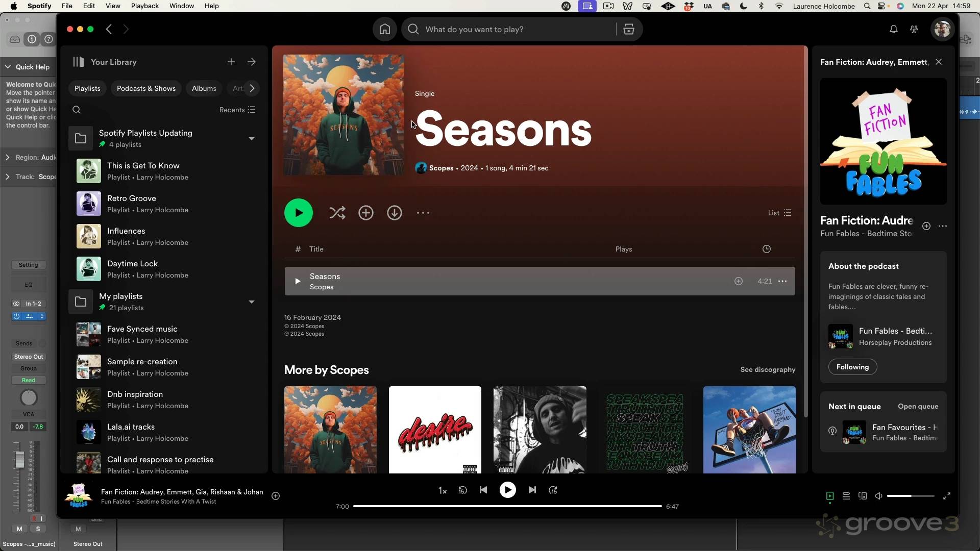Open See discography link
The height and width of the screenshot is (551, 980).
coord(767,369)
